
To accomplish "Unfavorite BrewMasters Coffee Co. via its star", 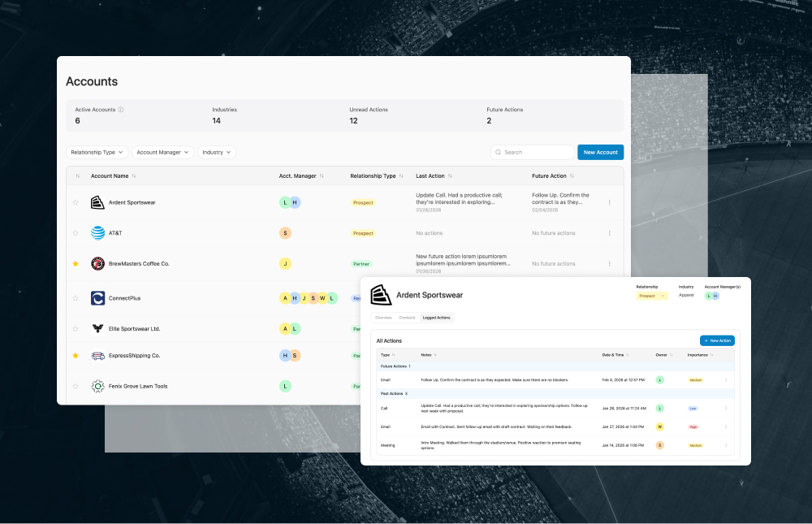I will (x=76, y=263).
